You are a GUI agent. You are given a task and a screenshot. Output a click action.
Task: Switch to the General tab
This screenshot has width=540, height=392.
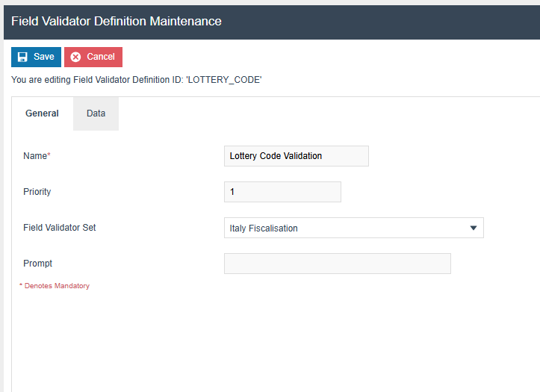(x=42, y=113)
